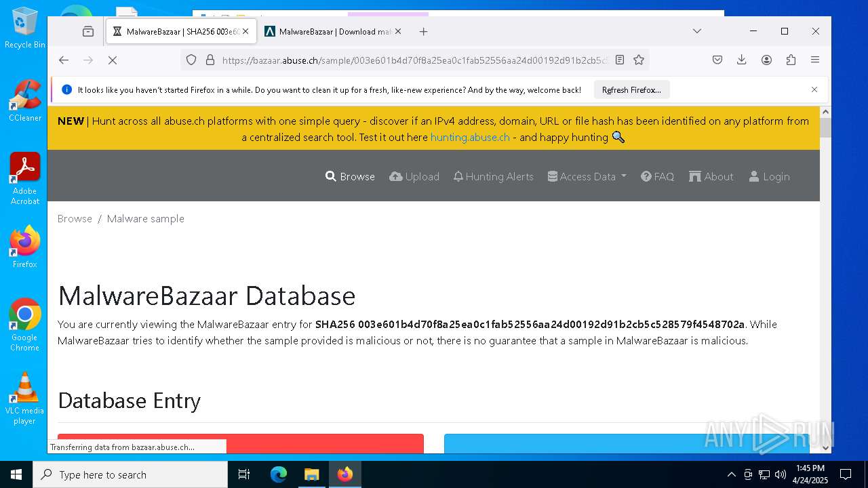This screenshot has width=868, height=488.
Task: Open Firefox desktop shortcut
Action: coord(25,247)
